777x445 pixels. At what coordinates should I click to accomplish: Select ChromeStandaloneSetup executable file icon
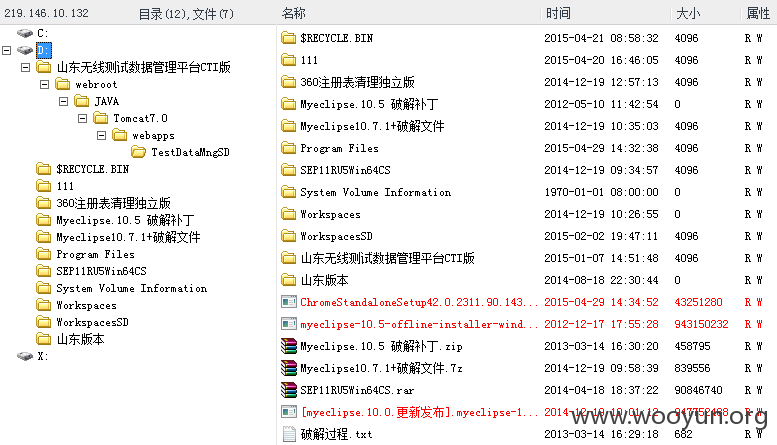[x=288, y=302]
